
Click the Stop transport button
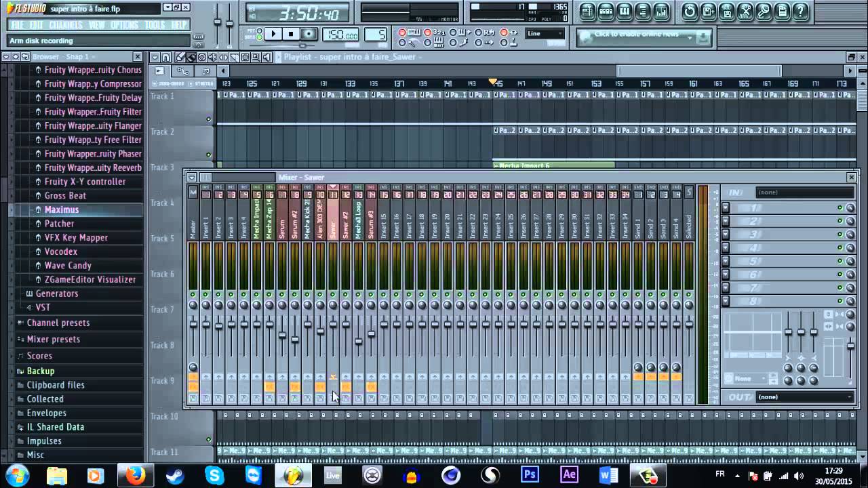(x=291, y=34)
